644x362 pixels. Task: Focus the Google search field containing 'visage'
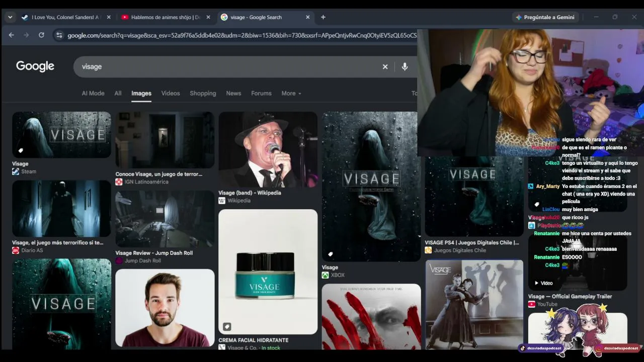[x=226, y=66]
